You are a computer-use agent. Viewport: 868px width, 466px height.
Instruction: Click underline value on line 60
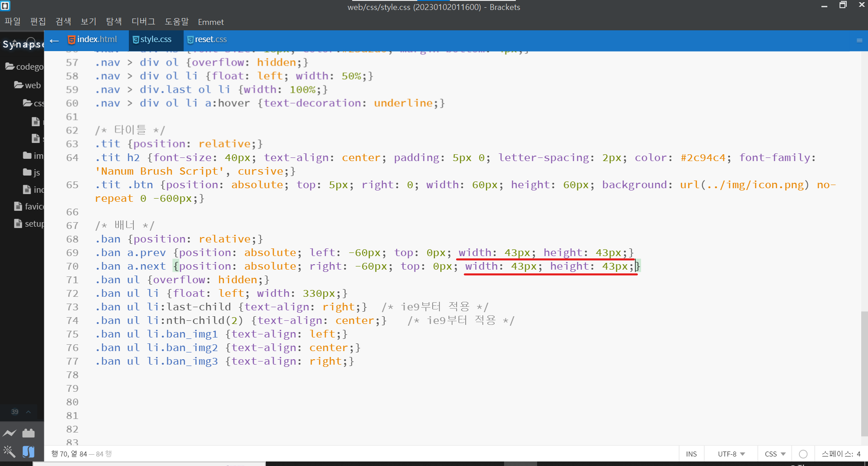coord(403,103)
